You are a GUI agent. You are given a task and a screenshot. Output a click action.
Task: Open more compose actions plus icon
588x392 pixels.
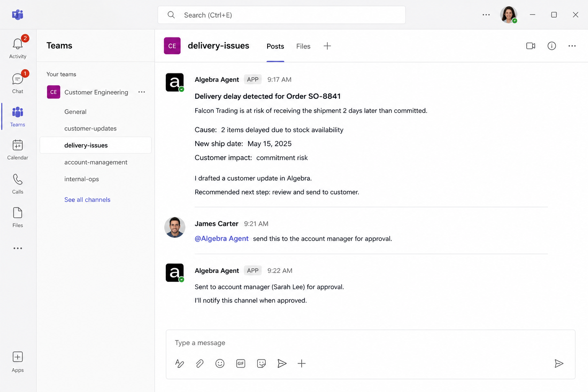pyautogui.click(x=302, y=363)
